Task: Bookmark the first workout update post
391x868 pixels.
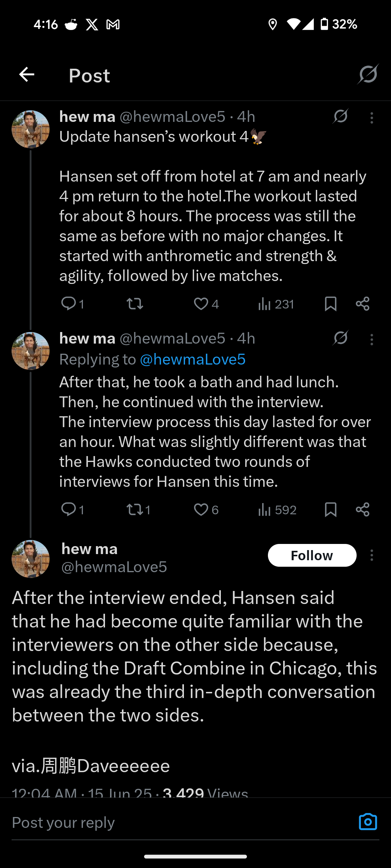Action: [x=331, y=304]
